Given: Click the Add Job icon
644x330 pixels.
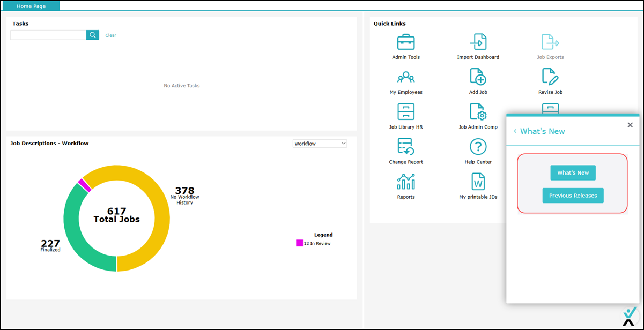Looking at the screenshot, I should [478, 77].
